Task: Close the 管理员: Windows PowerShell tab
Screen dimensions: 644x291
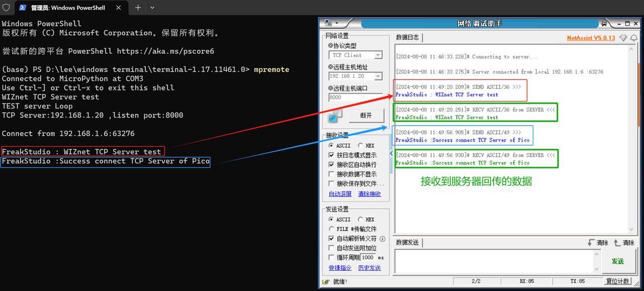Action: click(x=118, y=8)
